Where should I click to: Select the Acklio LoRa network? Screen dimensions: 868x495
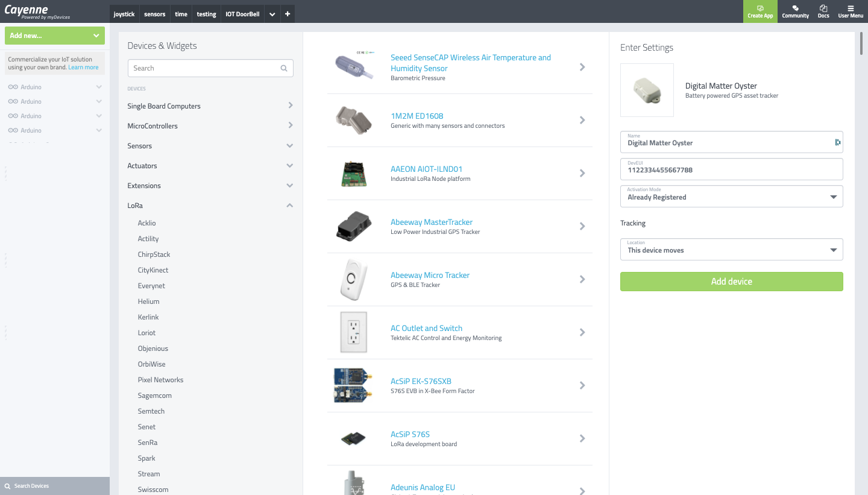coord(147,223)
